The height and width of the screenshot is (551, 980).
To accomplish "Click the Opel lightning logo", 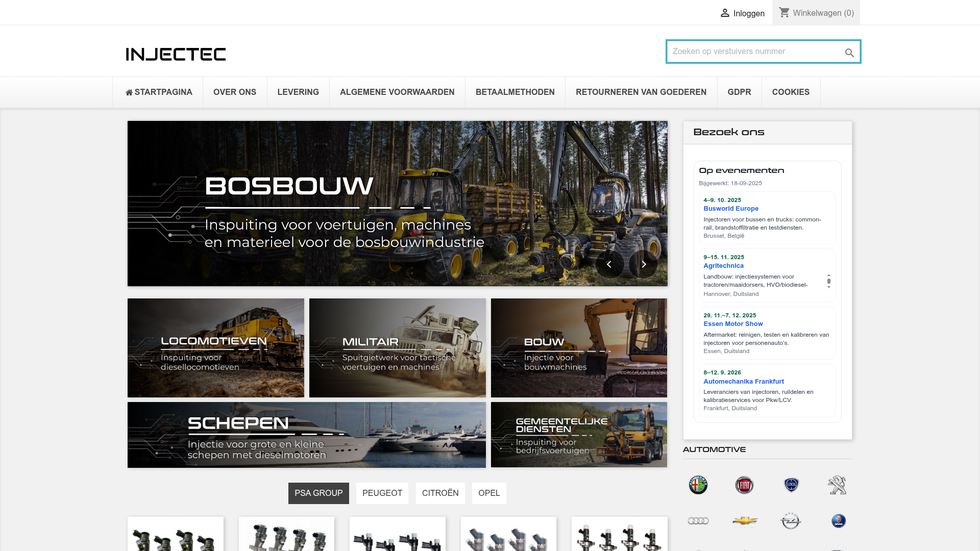I will [x=791, y=521].
